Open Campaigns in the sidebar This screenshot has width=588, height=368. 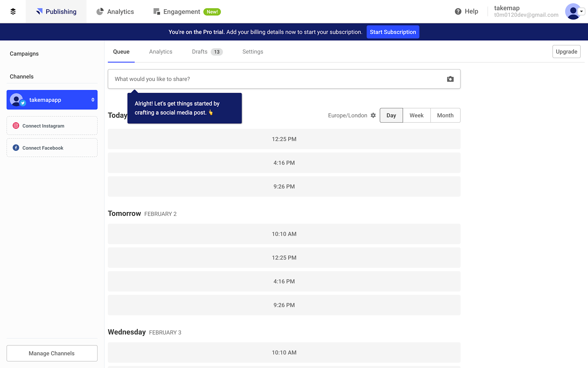coord(24,54)
